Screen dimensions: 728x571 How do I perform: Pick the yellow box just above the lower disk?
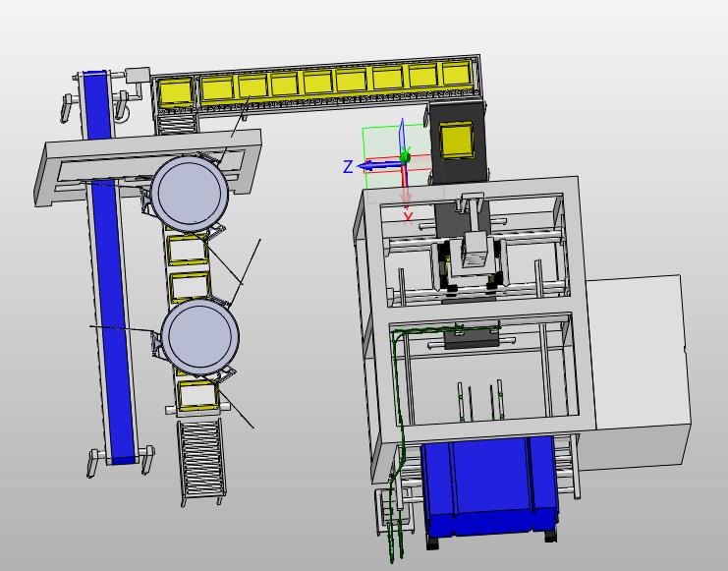[x=190, y=288]
